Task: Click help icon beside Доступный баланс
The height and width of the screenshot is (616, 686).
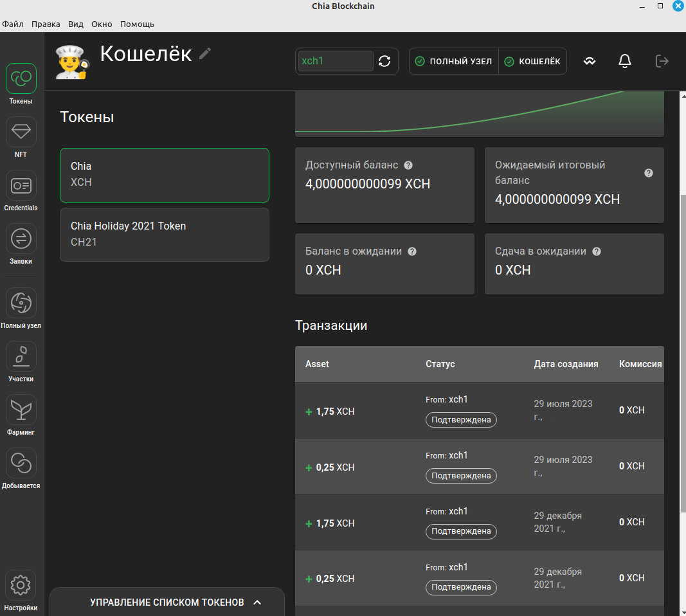Action: [408, 165]
